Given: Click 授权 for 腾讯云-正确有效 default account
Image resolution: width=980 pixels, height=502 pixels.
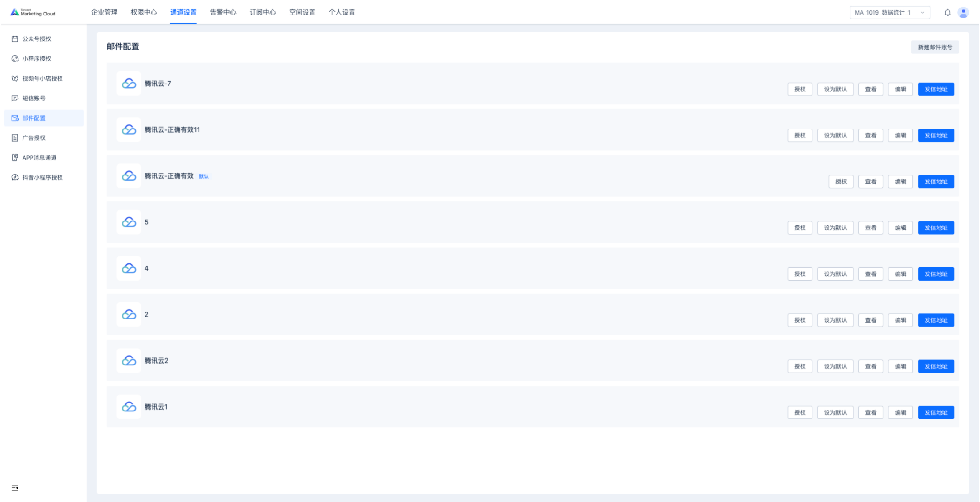Looking at the screenshot, I should pos(841,182).
